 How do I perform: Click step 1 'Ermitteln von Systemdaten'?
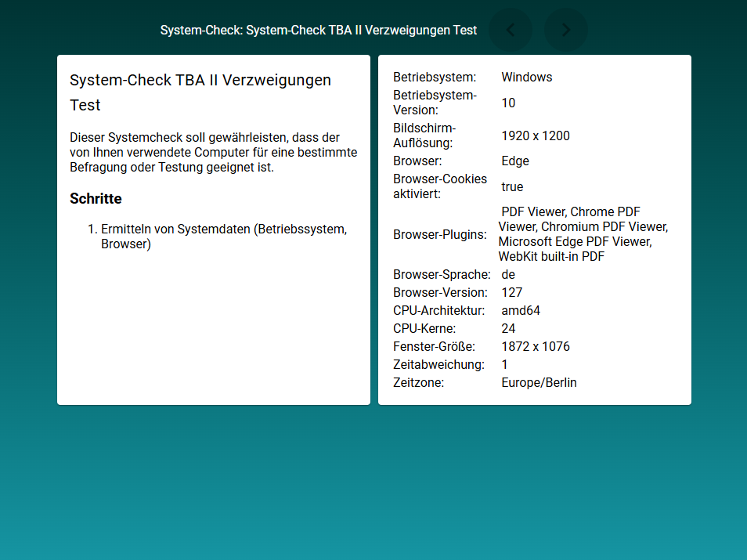coord(223,237)
